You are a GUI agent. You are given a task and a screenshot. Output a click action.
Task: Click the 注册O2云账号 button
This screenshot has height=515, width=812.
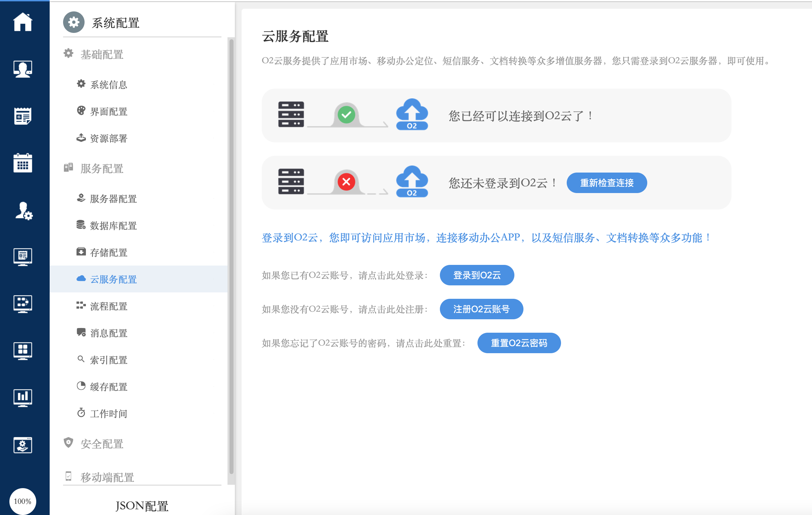481,309
